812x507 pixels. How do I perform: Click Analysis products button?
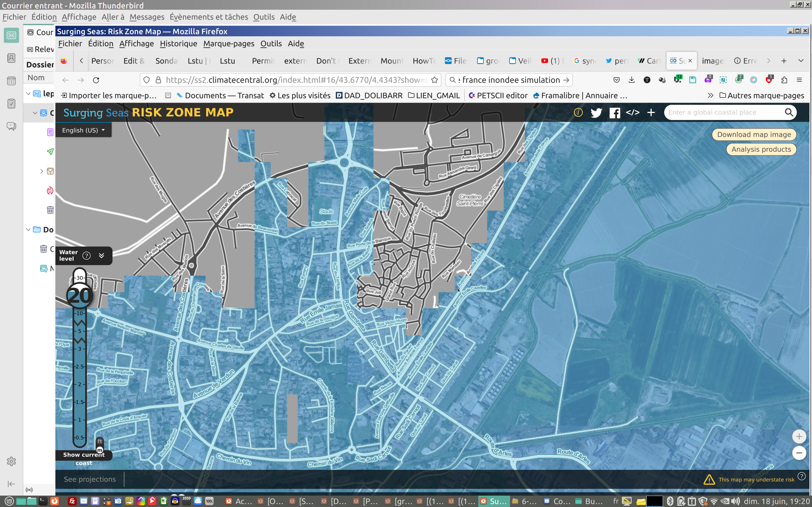(761, 149)
